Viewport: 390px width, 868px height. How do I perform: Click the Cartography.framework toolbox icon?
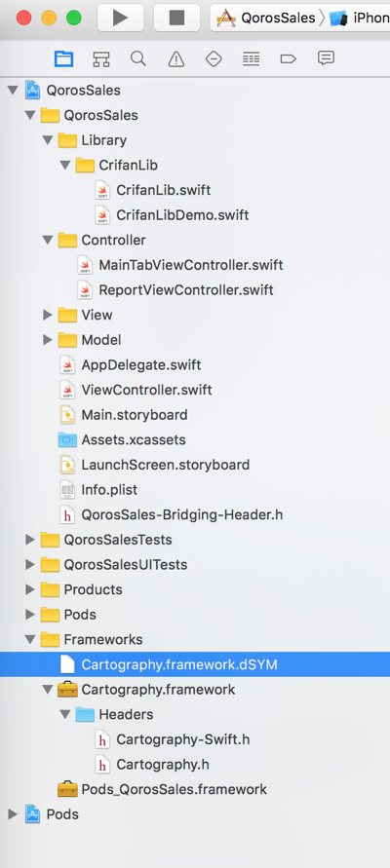click(67, 689)
